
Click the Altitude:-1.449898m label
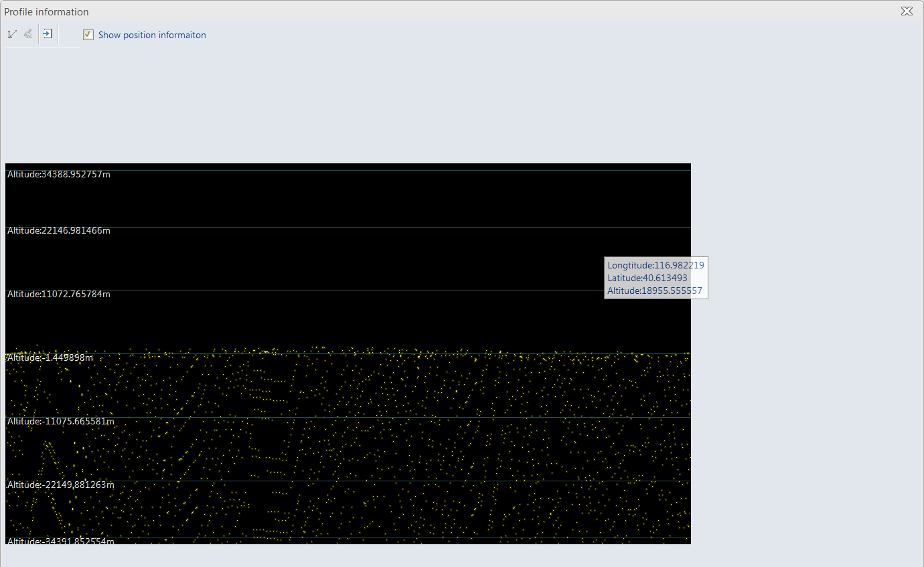(x=50, y=358)
